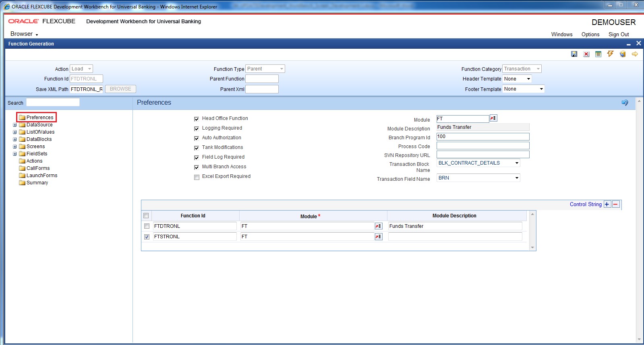Expand the DataSource tree node
The width and height of the screenshot is (644, 345).
click(15, 125)
